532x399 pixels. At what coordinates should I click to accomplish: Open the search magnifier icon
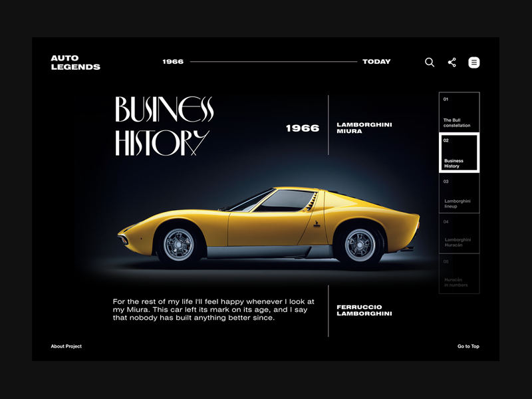click(x=430, y=62)
